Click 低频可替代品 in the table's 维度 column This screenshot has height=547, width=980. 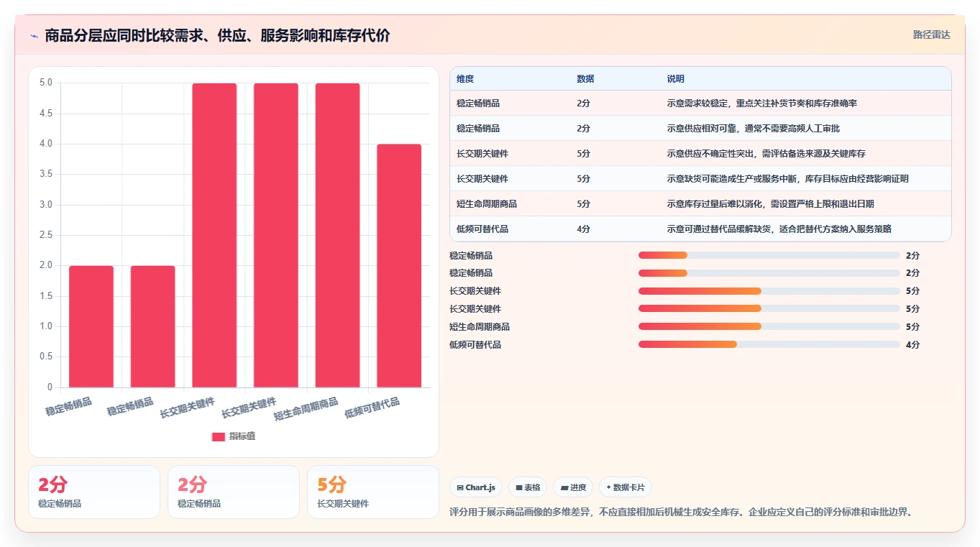tap(482, 229)
